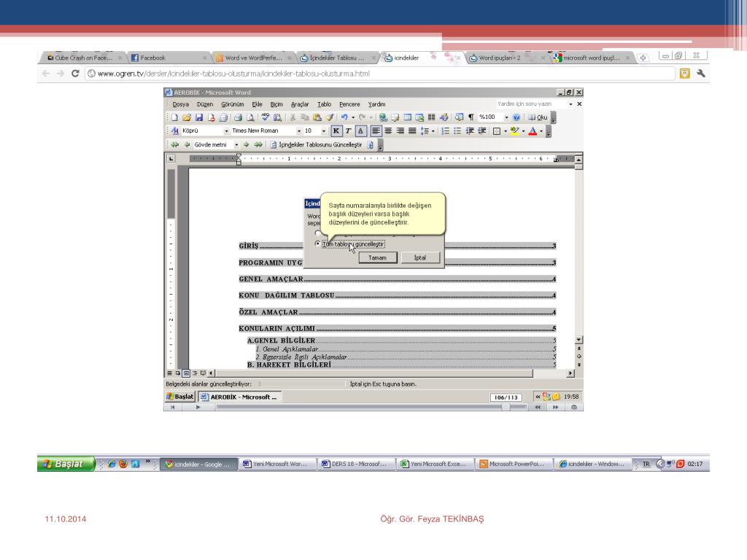Click the Oku reading layout button
Screen dimensions: 747x560
point(538,117)
